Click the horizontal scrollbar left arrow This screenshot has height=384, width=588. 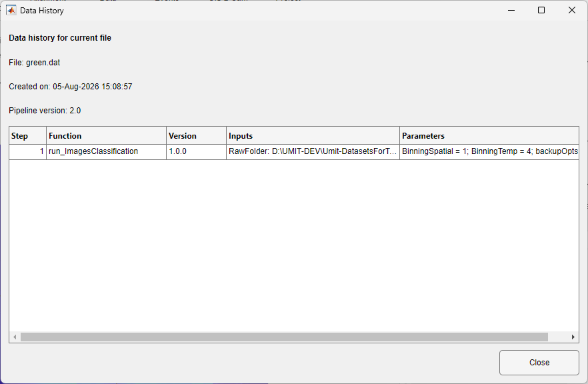[x=15, y=337]
